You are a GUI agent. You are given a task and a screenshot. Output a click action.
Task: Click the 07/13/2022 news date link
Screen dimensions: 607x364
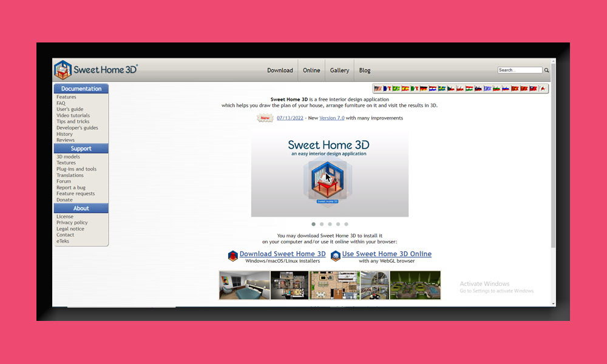pyautogui.click(x=290, y=118)
